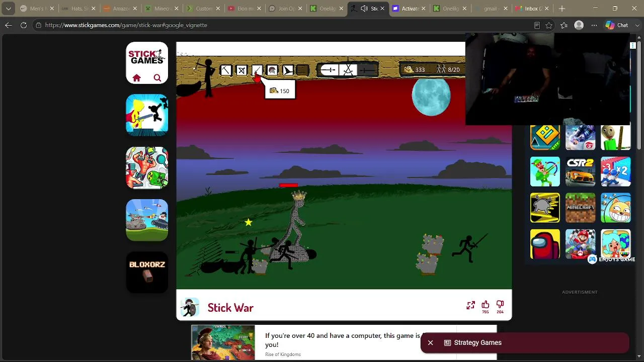Expand the tab search dropdown
644x362 pixels.
pyautogui.click(x=9, y=9)
